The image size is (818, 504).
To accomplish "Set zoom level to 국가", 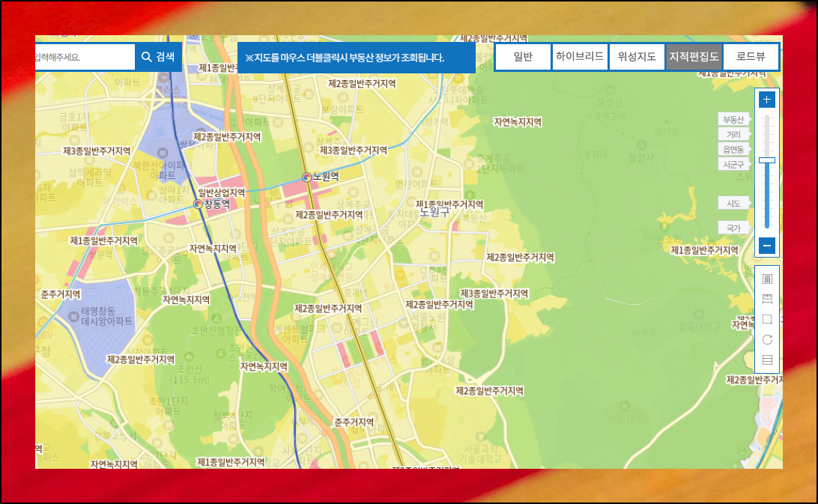I will [733, 228].
